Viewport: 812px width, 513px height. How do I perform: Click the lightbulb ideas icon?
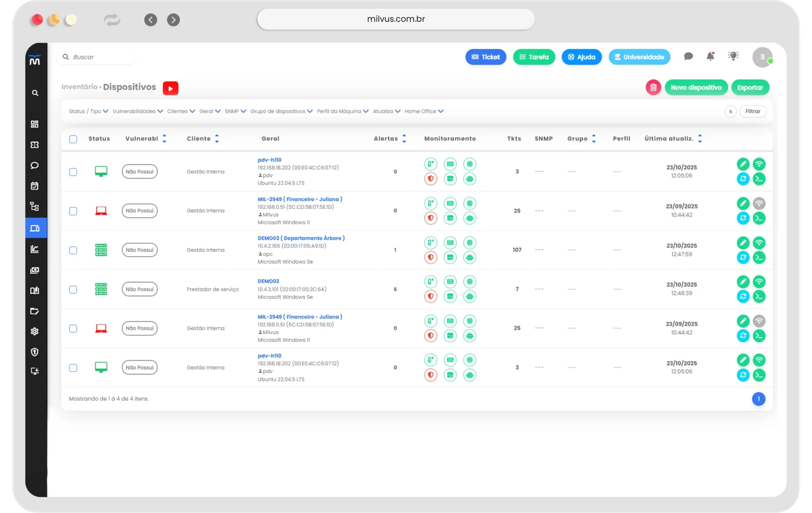click(x=733, y=56)
